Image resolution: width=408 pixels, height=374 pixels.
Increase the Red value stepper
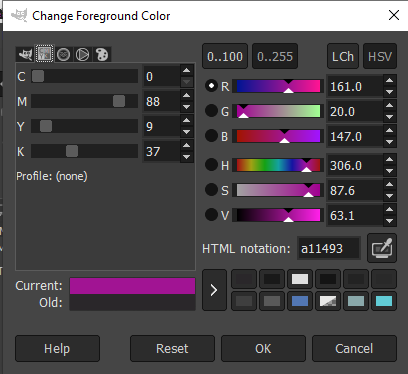pyautogui.click(x=390, y=80)
